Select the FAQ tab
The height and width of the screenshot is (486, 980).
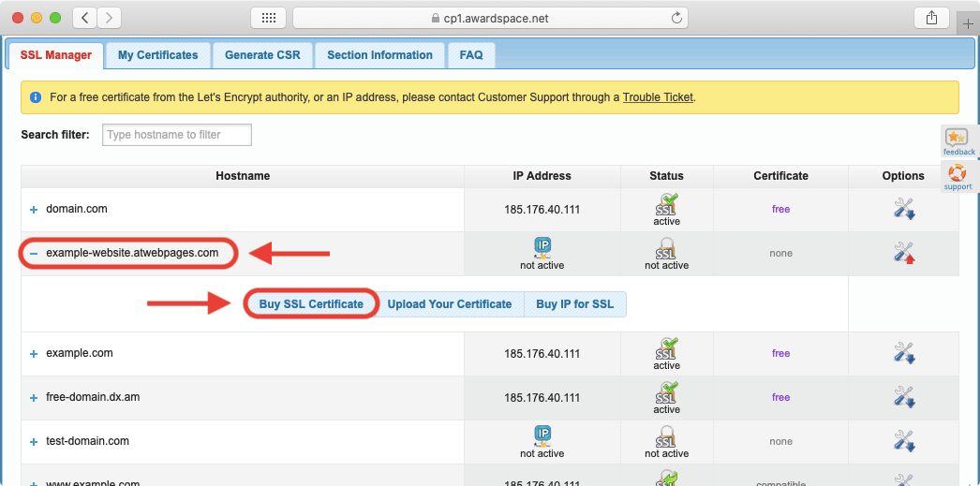coord(471,55)
